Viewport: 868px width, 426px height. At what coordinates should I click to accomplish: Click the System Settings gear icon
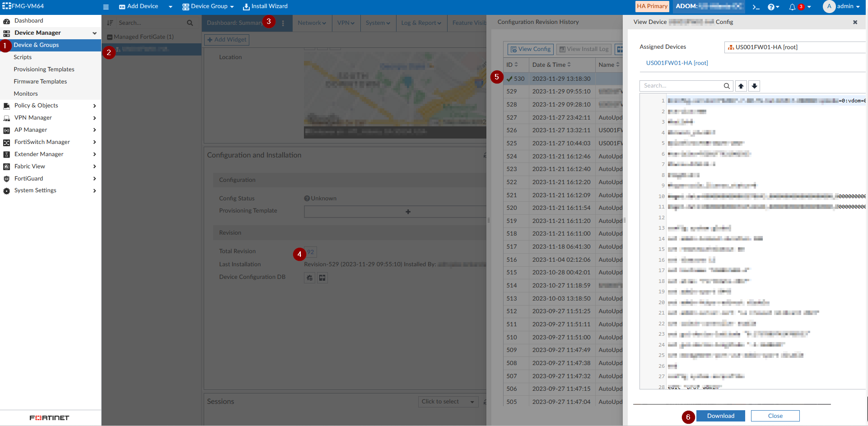click(7, 191)
